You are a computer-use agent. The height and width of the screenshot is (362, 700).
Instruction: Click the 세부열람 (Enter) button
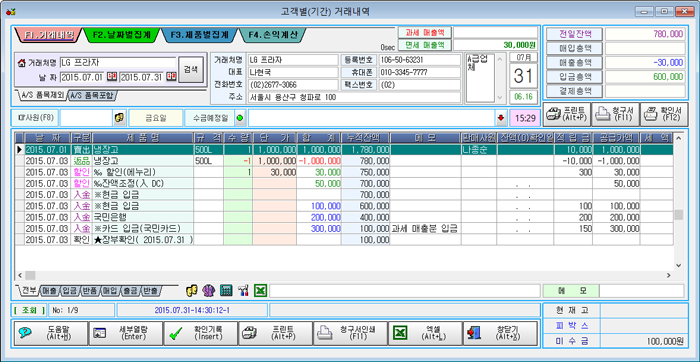coord(126,333)
